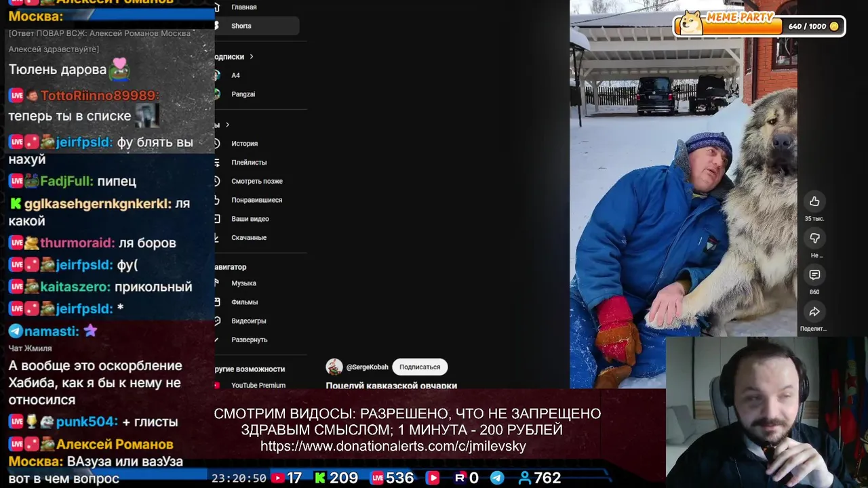Screen dimensions: 868x488
Task: Open @SergeKobah channel name
Action: 368,367
